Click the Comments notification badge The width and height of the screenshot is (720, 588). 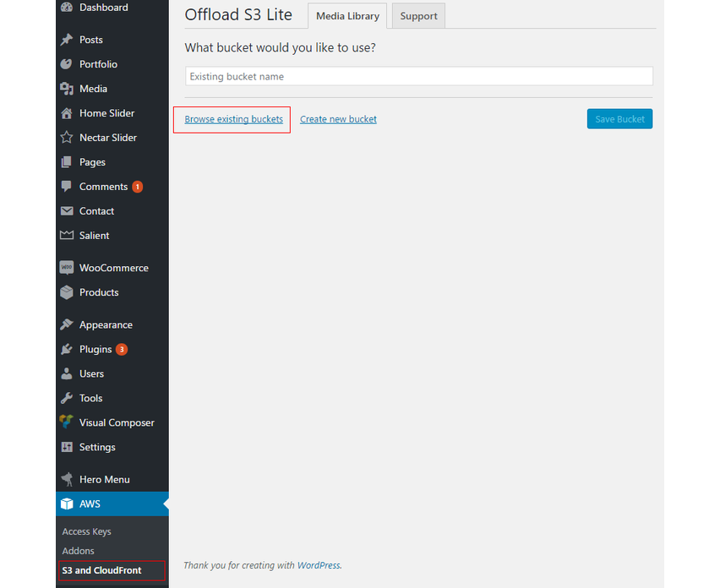click(137, 187)
